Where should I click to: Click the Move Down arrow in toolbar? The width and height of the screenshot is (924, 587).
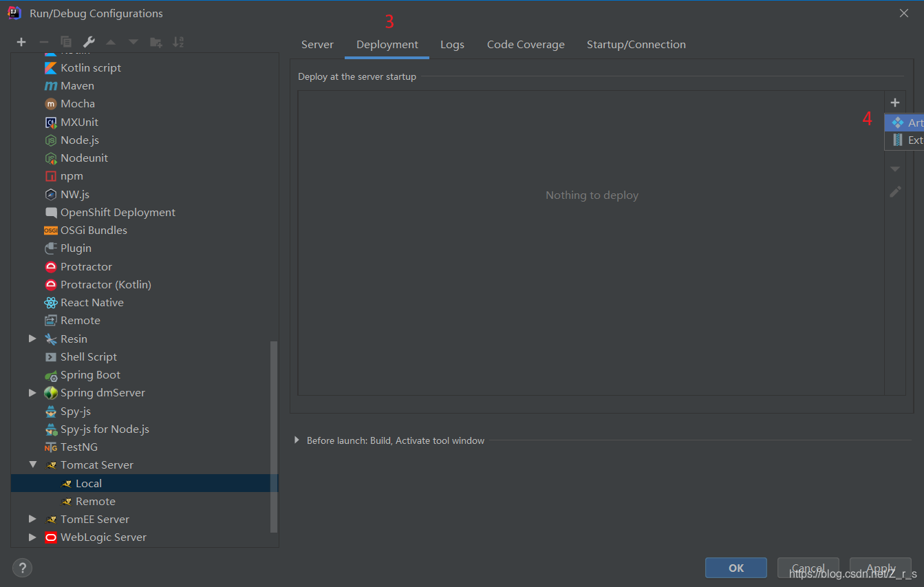pyautogui.click(x=133, y=42)
